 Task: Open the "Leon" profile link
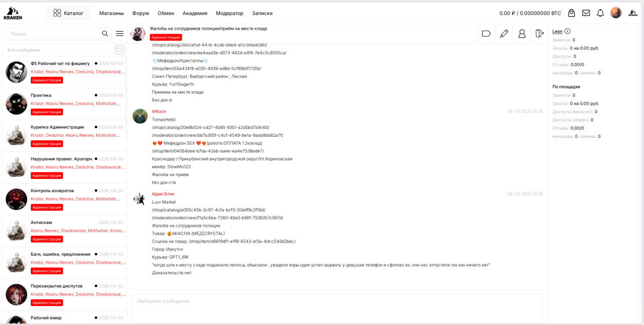click(x=556, y=31)
